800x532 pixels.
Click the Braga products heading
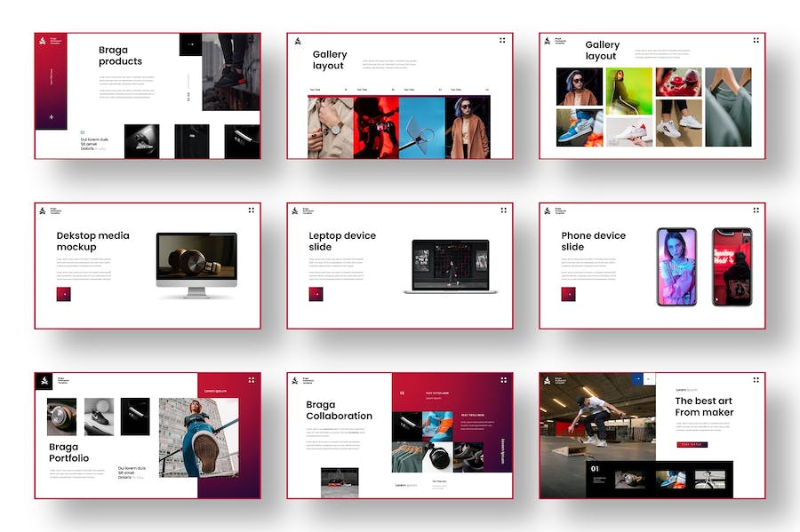(120, 56)
